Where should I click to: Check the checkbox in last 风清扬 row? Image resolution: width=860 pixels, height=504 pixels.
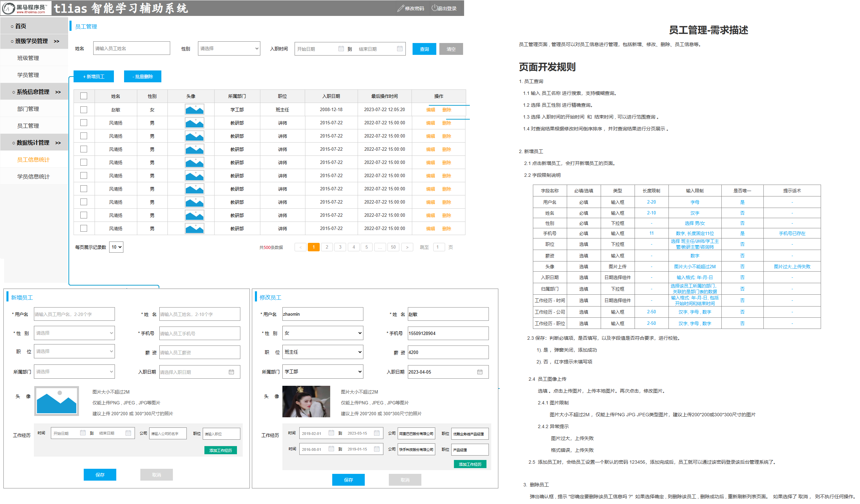84,229
